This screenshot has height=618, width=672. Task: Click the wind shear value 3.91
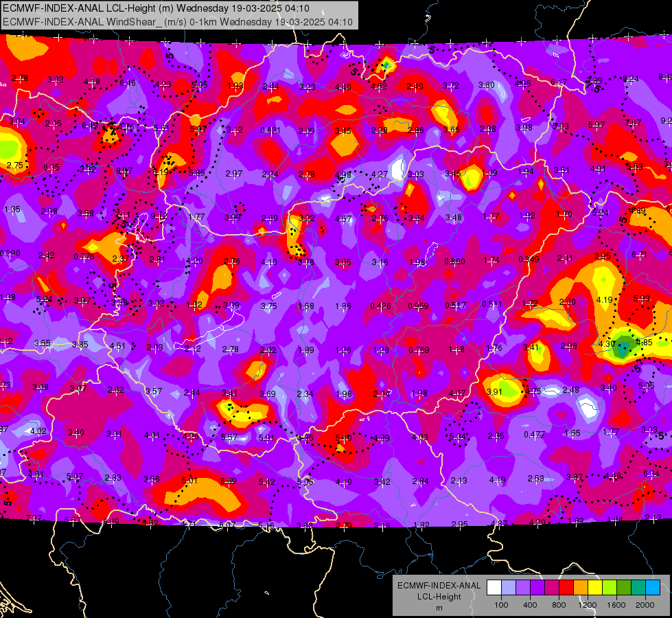click(494, 392)
